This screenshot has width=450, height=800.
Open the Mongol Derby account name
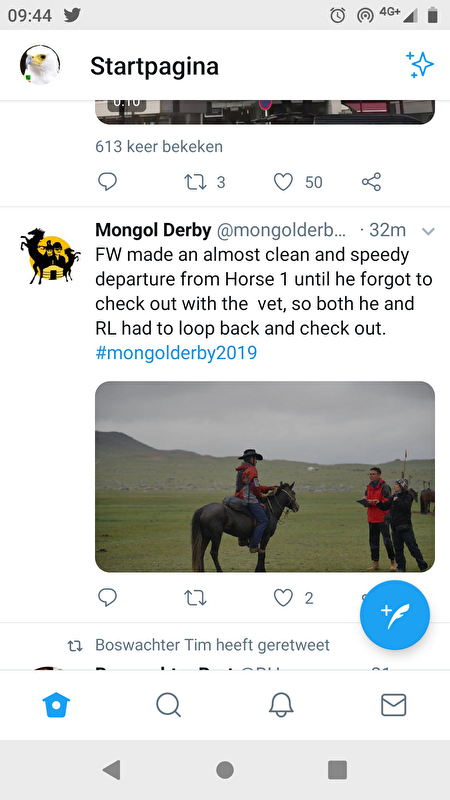coord(153,230)
